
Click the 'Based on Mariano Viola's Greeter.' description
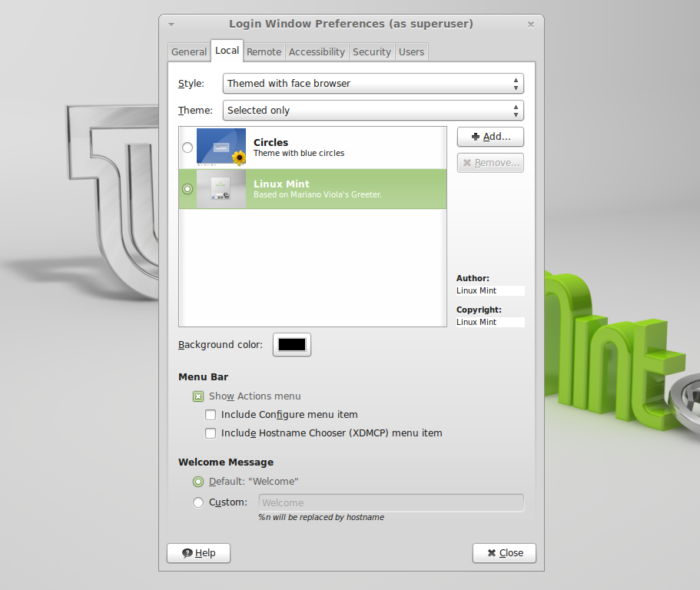pyautogui.click(x=317, y=194)
